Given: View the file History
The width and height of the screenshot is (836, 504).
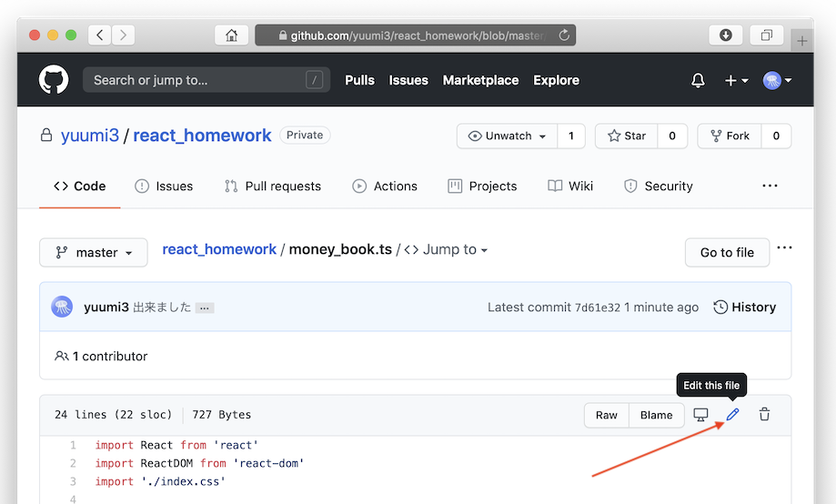Looking at the screenshot, I should click(x=745, y=307).
